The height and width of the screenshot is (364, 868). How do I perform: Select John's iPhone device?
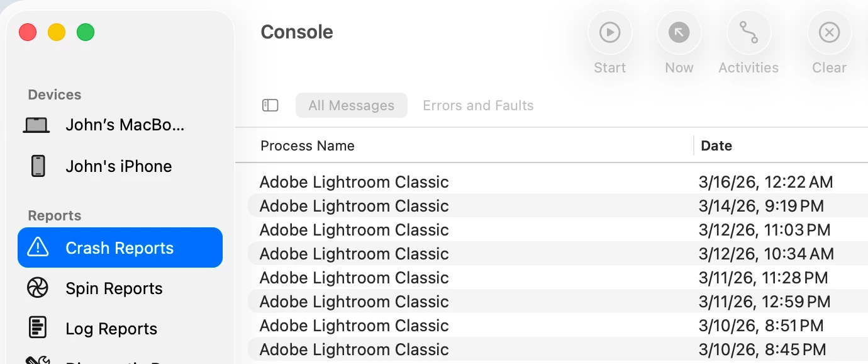tap(120, 166)
